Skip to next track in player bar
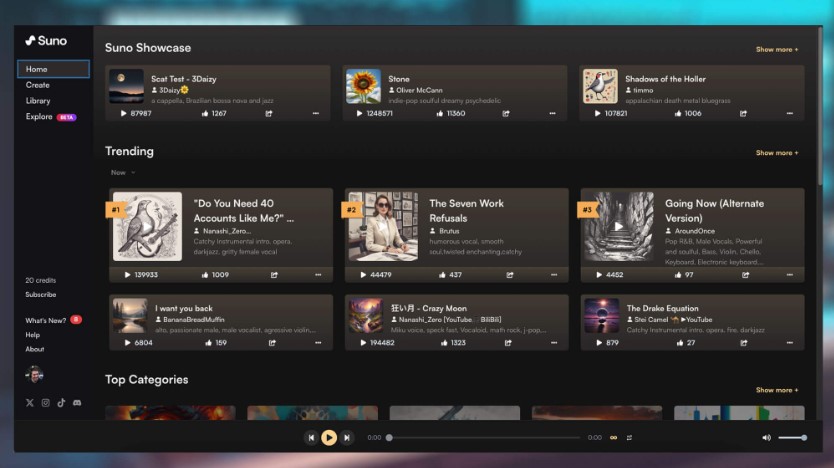834x468 pixels. (x=347, y=438)
